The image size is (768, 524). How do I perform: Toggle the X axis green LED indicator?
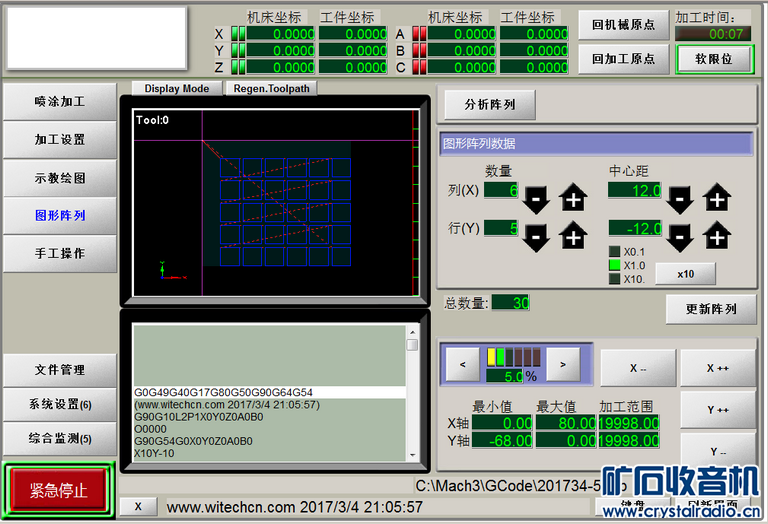pyautogui.click(x=238, y=34)
